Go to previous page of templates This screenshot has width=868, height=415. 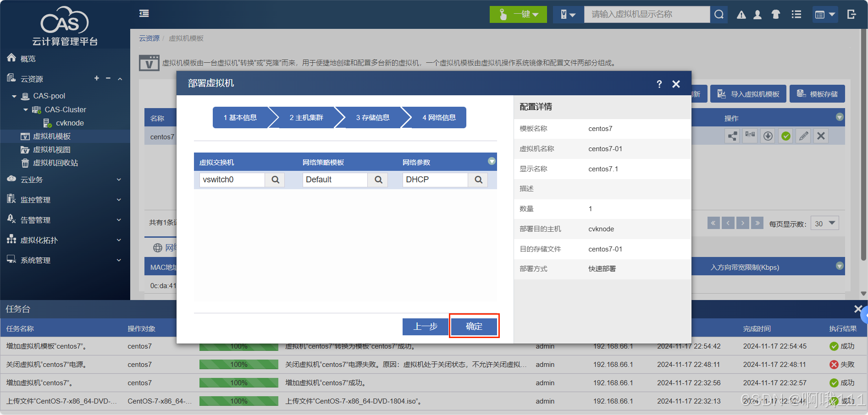(x=728, y=223)
